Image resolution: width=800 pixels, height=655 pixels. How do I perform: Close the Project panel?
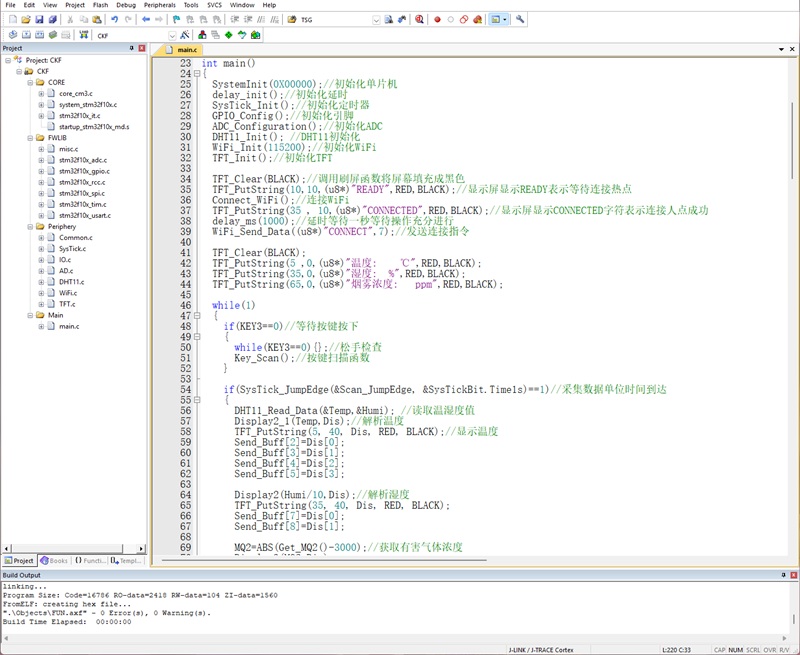(142, 48)
